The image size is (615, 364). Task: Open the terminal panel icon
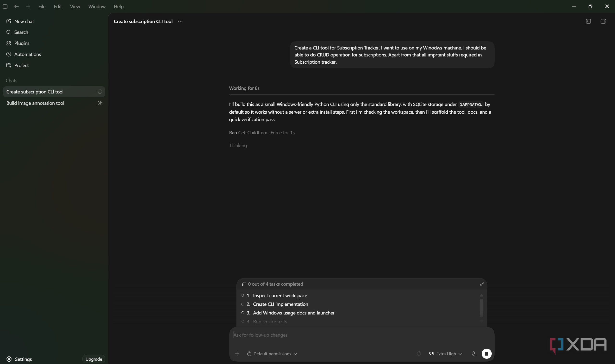(588, 21)
